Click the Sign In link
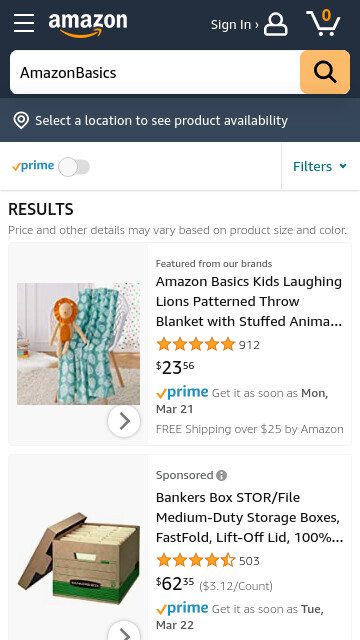 [235, 25]
